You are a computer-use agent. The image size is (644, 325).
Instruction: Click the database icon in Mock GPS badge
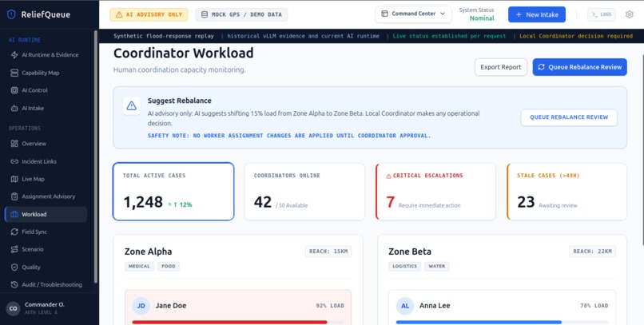204,14
